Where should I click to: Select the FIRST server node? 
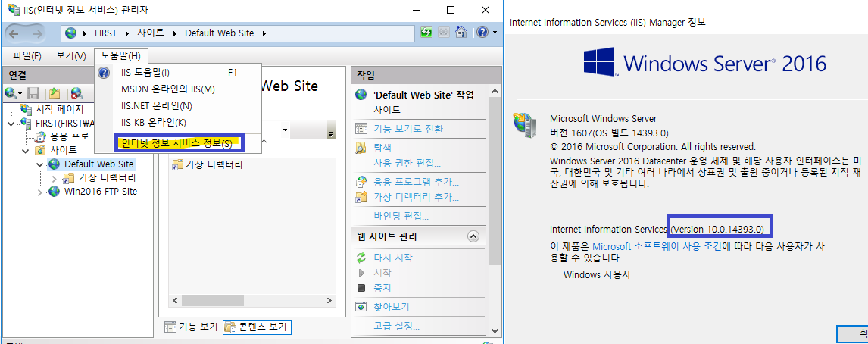click(65, 123)
